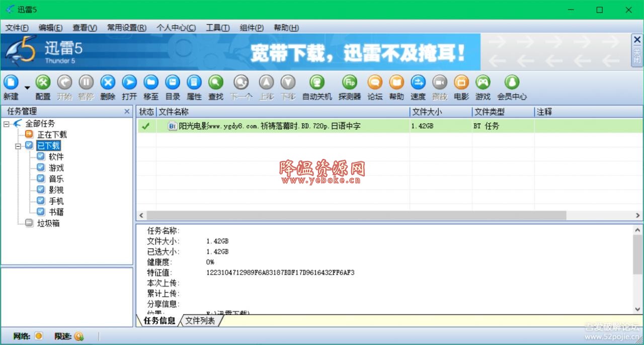644x345 pixels.
Task: Open the 目录 directory toolbar icon
Action: 173,82
